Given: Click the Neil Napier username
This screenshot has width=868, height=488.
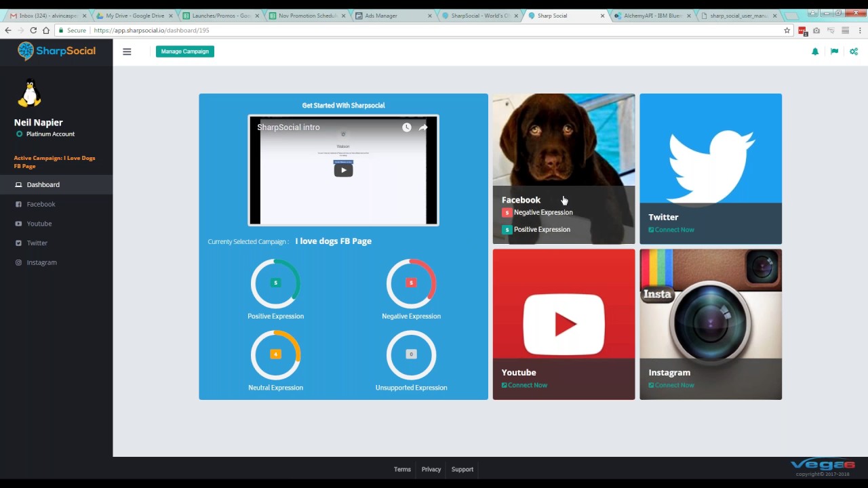Looking at the screenshot, I should (x=39, y=123).
